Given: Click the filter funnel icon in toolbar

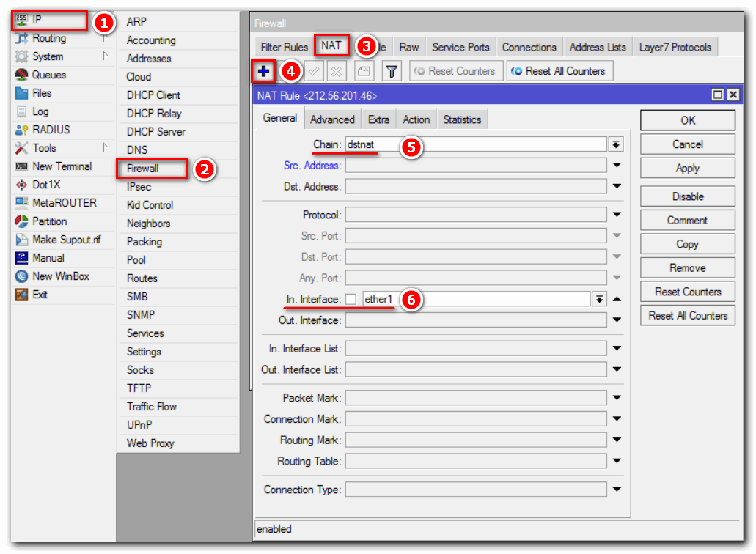Looking at the screenshot, I should 392,71.
